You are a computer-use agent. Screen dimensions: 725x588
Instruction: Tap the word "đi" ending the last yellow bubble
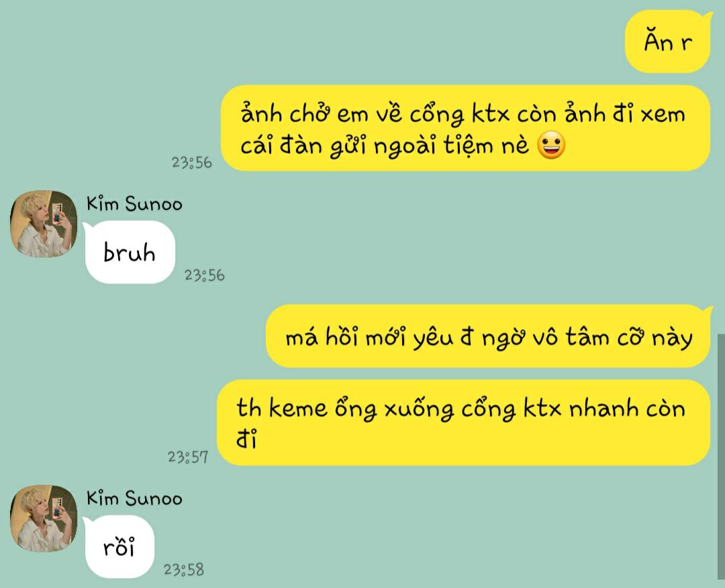coord(246,439)
